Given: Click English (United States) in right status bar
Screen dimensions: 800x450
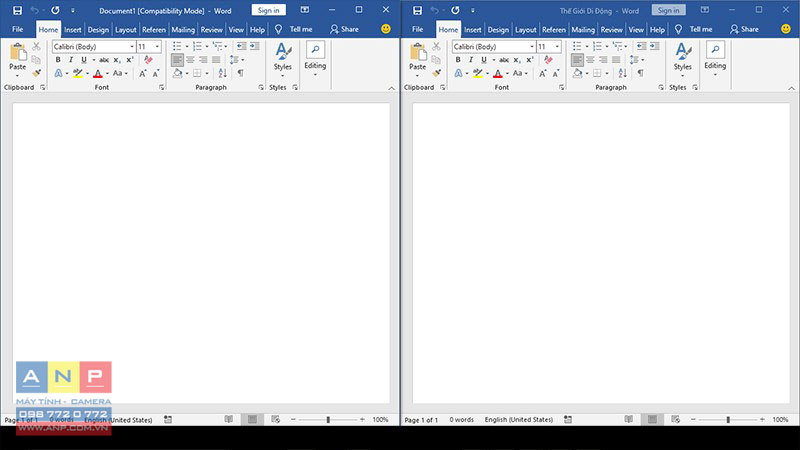Looking at the screenshot, I should pyautogui.click(x=519, y=419).
